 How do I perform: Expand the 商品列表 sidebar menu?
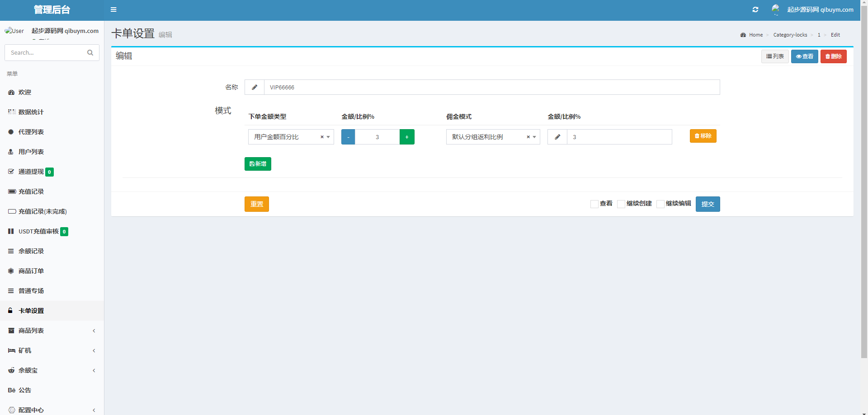coord(52,331)
